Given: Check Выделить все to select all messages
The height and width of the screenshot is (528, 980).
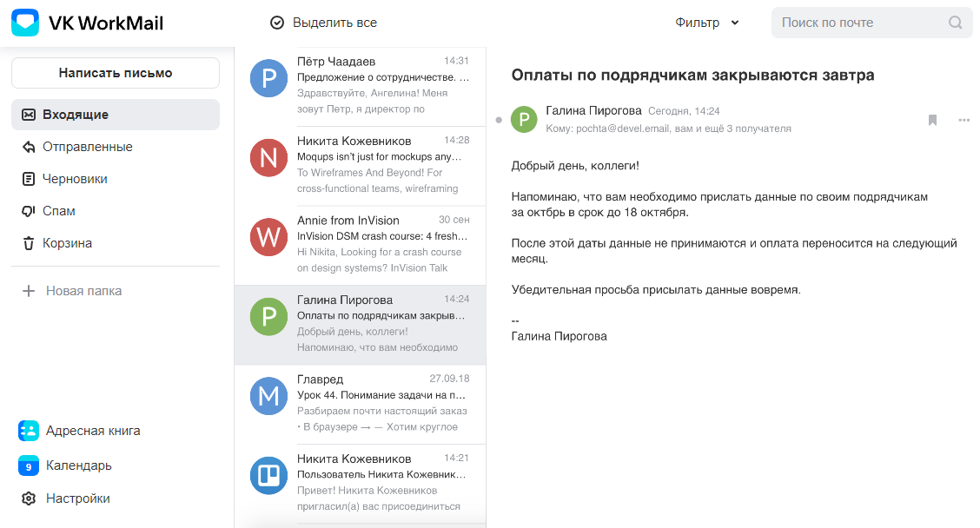Looking at the screenshot, I should point(278,22).
